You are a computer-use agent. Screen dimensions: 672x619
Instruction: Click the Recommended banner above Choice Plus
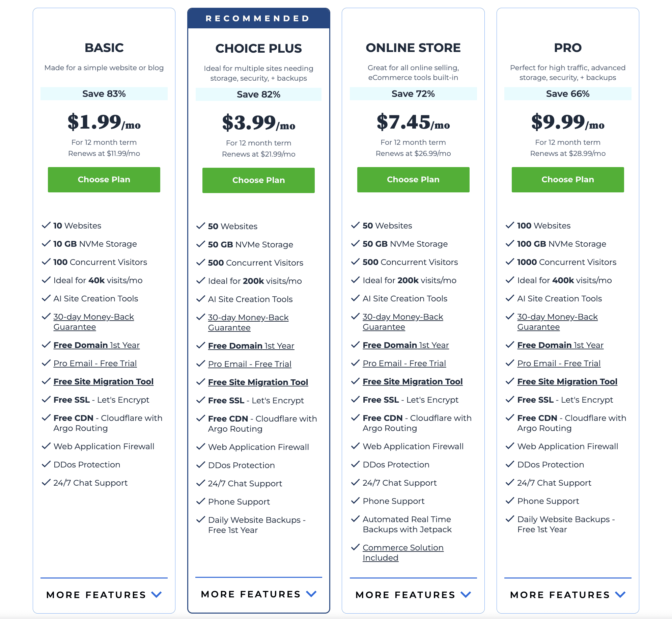258,18
